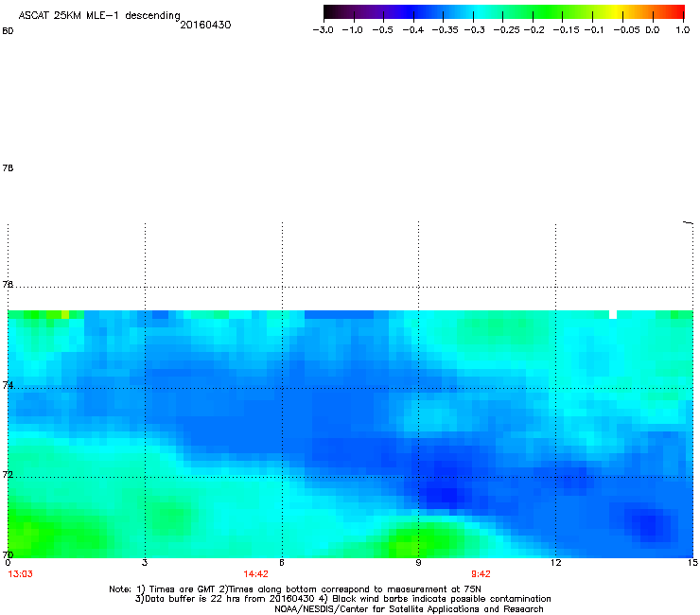Click latitude axis label 70
Image resolution: width=700 pixels, height=615 pixels.
pyautogui.click(x=8, y=554)
